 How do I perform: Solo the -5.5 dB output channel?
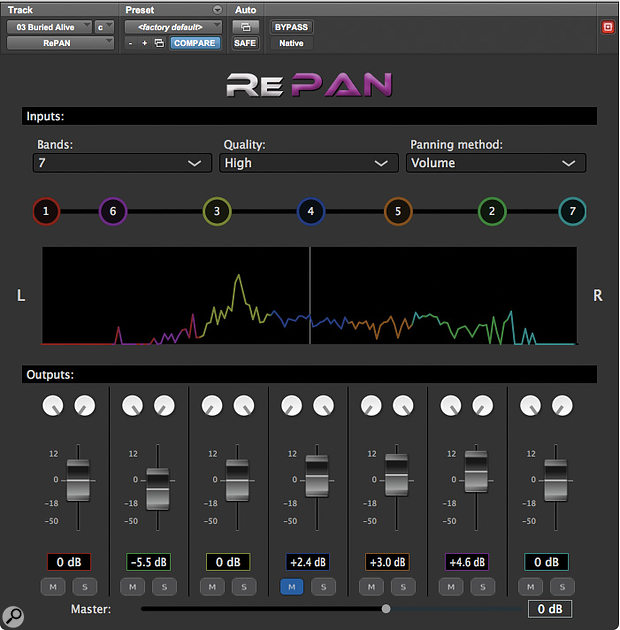[164, 587]
